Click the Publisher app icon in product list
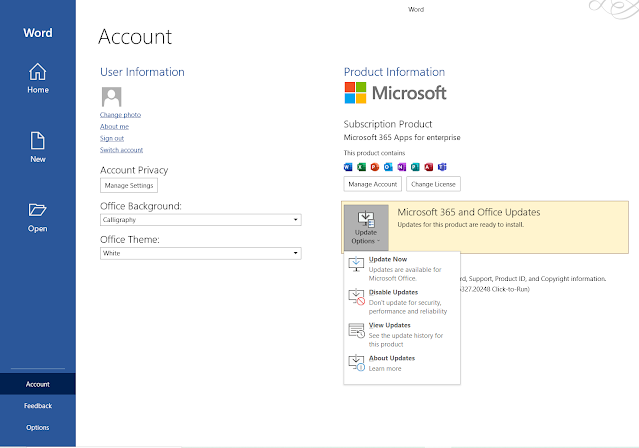 pos(415,167)
